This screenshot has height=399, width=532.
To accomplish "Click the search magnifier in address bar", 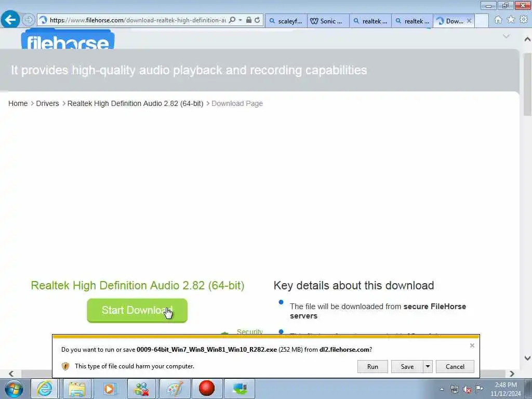I will (232, 20).
